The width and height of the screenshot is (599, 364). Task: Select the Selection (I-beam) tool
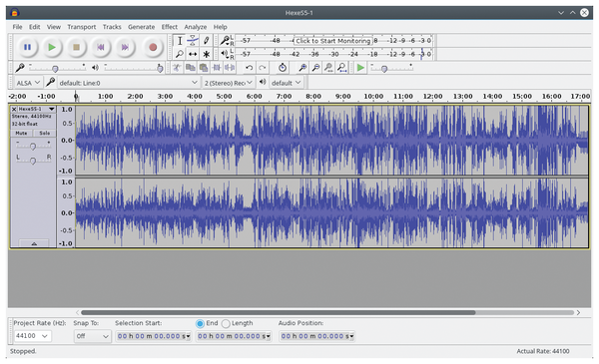180,41
